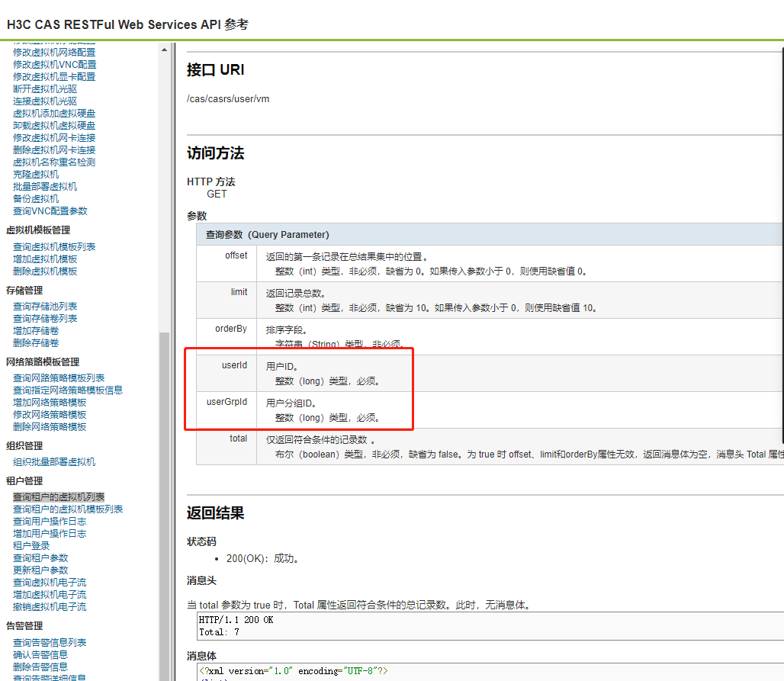Click the userId parameter name
This screenshot has width=784, height=681.
234,365
